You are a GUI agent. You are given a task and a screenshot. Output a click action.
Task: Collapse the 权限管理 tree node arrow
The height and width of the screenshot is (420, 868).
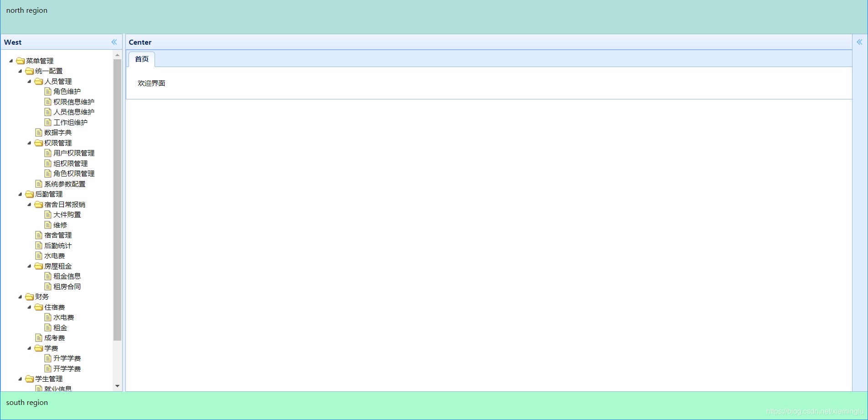29,143
